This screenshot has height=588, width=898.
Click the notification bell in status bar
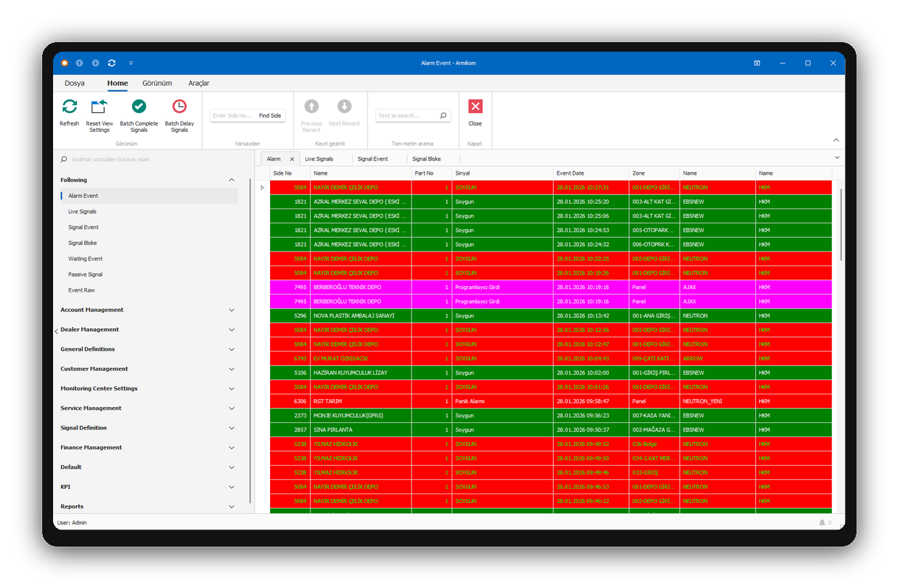(822, 523)
